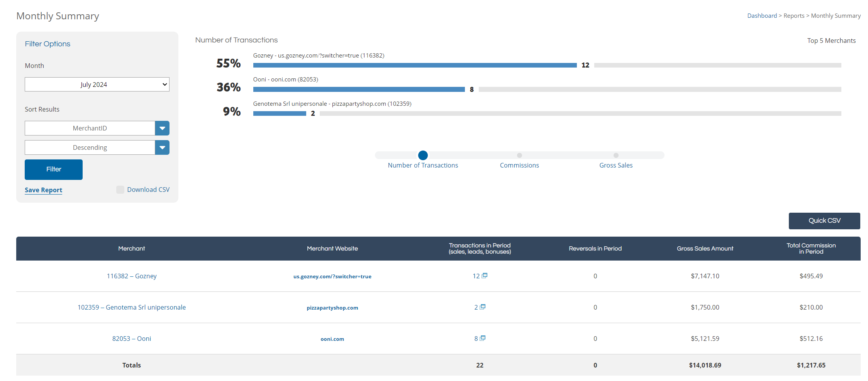Click the $495.49 commission cell
The width and height of the screenshot is (868, 381).
click(811, 276)
